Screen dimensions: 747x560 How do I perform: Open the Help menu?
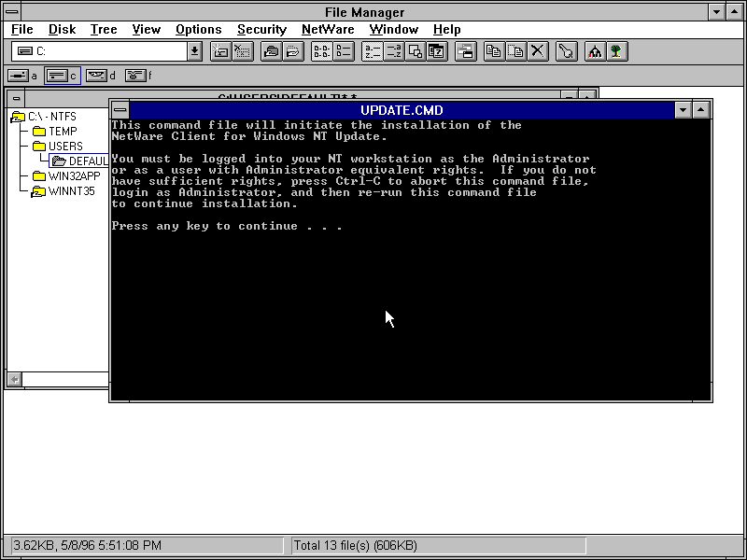(447, 30)
